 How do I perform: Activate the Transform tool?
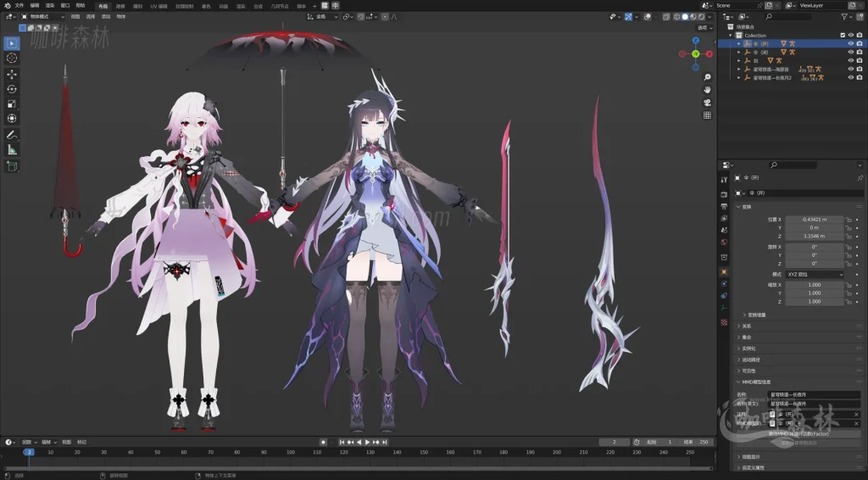click(12, 119)
